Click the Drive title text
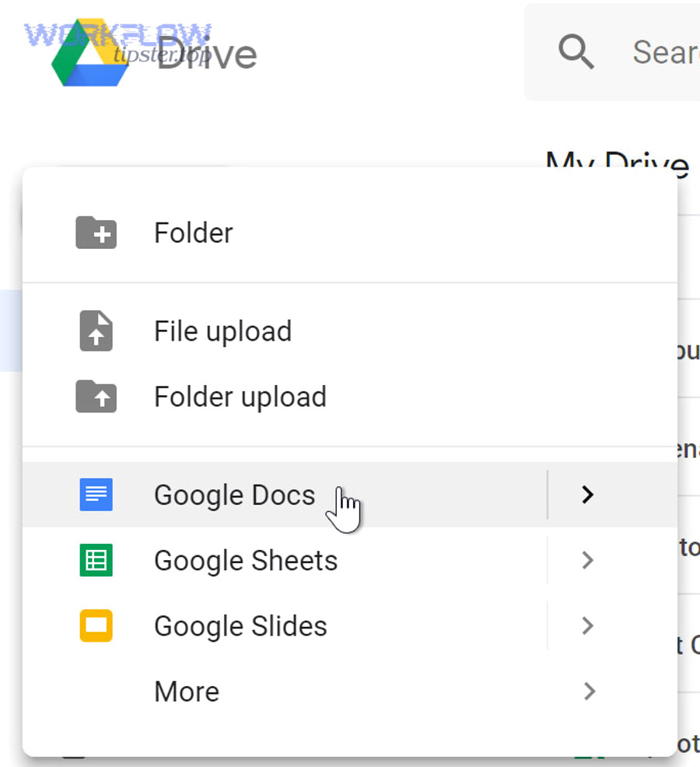Screen dimensions: 700x767 point(207,54)
